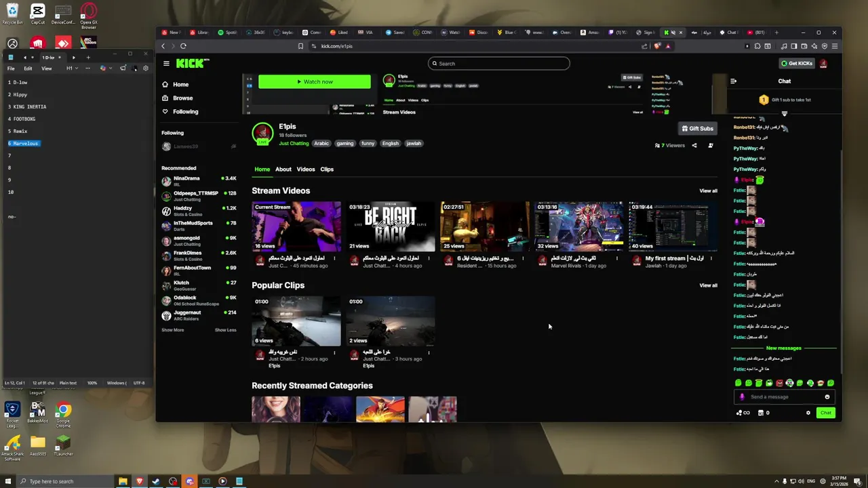The height and width of the screenshot is (488, 868).
Task: Open the 02:27:51 stream video thumbnail
Action: pos(485,226)
